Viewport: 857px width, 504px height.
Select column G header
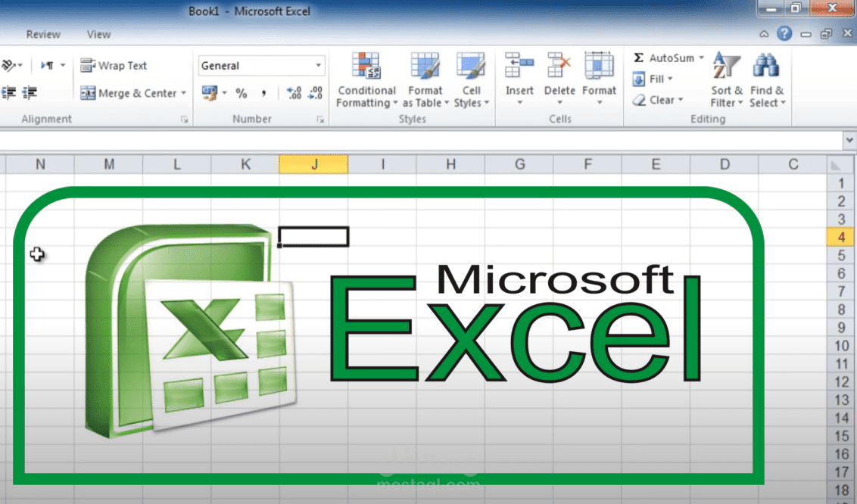coord(519,164)
